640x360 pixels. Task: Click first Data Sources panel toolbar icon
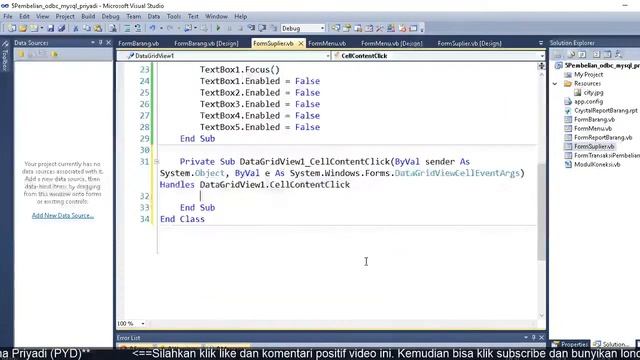pos(21,54)
